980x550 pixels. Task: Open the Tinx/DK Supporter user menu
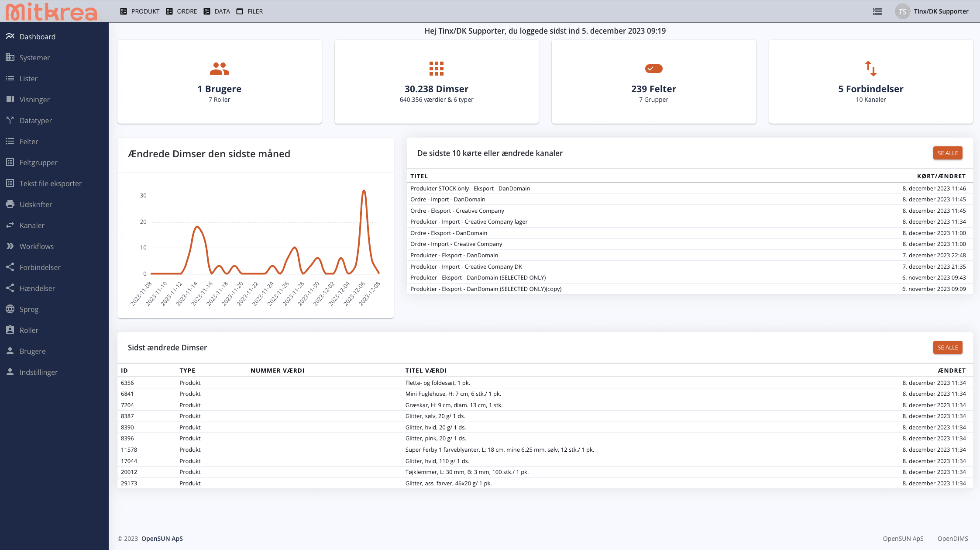(932, 11)
